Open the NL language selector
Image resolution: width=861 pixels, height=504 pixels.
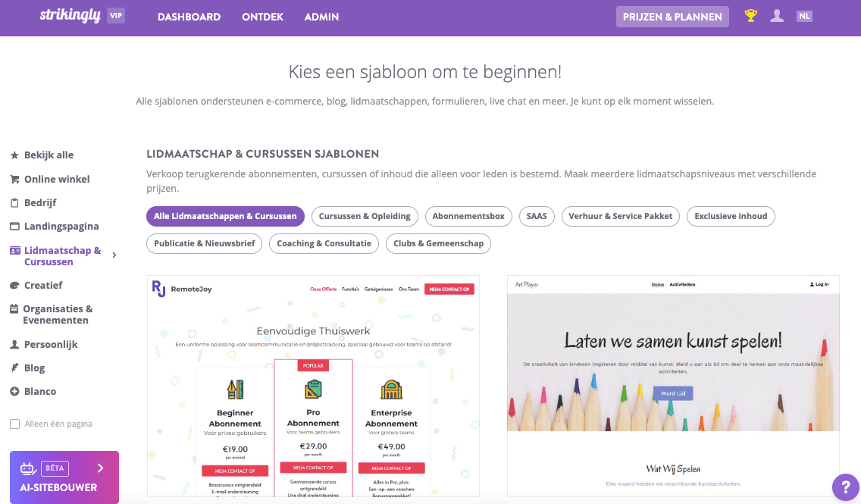804,17
